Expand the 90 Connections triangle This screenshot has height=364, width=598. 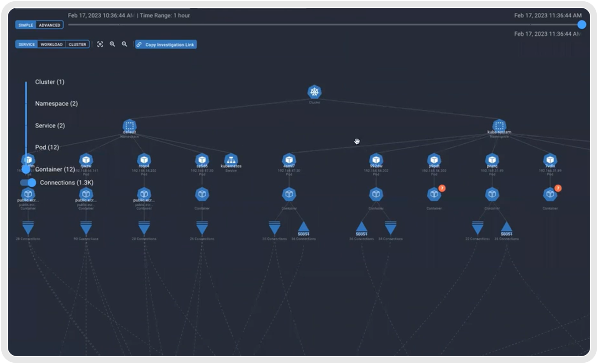tap(86, 228)
